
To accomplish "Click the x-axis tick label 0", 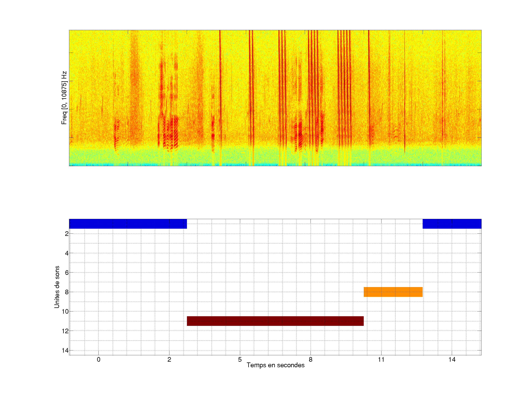I will coord(99,359).
